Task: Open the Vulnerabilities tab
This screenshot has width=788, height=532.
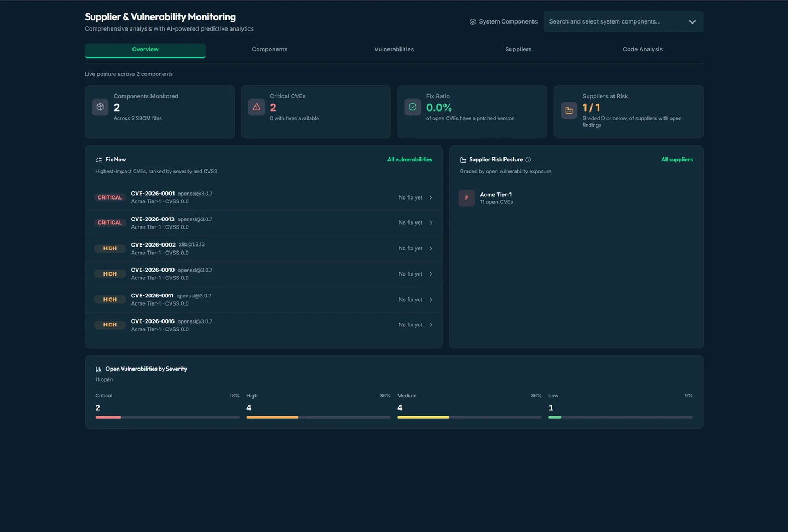Action: click(x=394, y=50)
